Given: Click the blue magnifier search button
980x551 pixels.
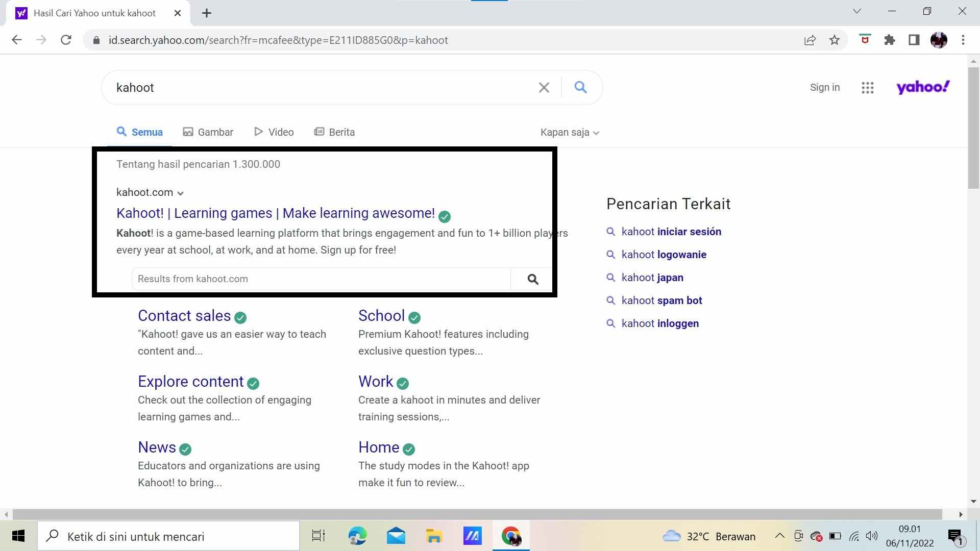Looking at the screenshot, I should click(580, 87).
